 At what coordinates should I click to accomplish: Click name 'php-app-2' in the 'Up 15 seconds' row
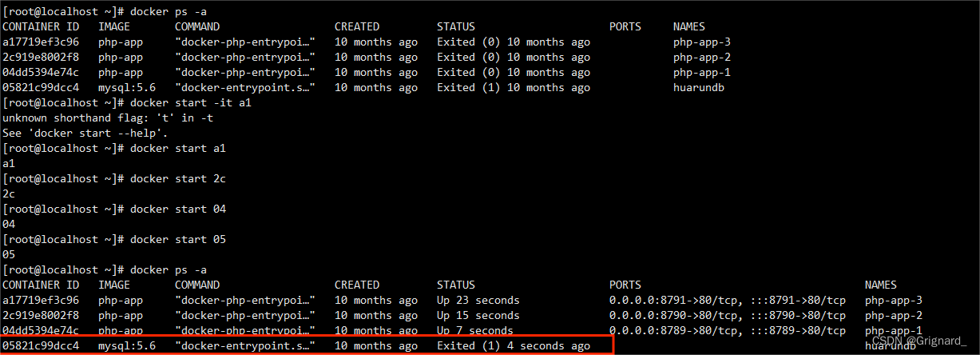pos(894,315)
